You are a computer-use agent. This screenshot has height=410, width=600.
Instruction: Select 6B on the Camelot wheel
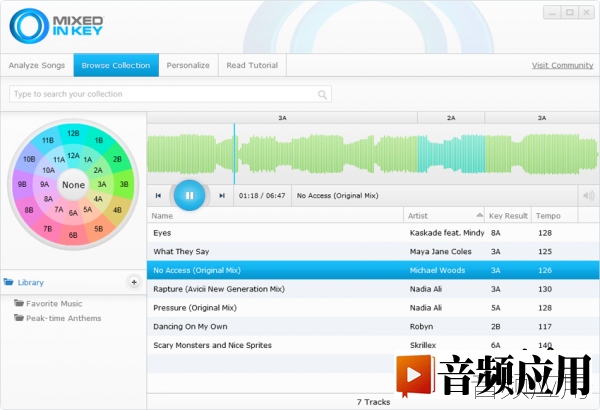[73, 235]
